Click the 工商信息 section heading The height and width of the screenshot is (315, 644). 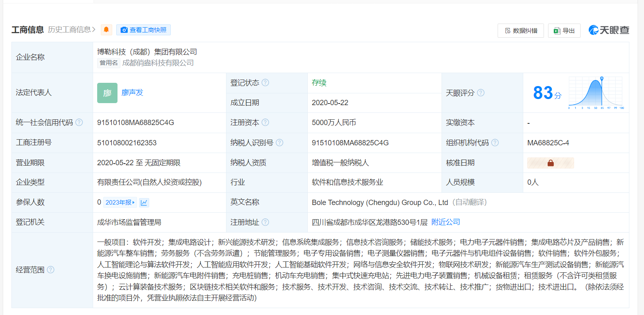28,30
